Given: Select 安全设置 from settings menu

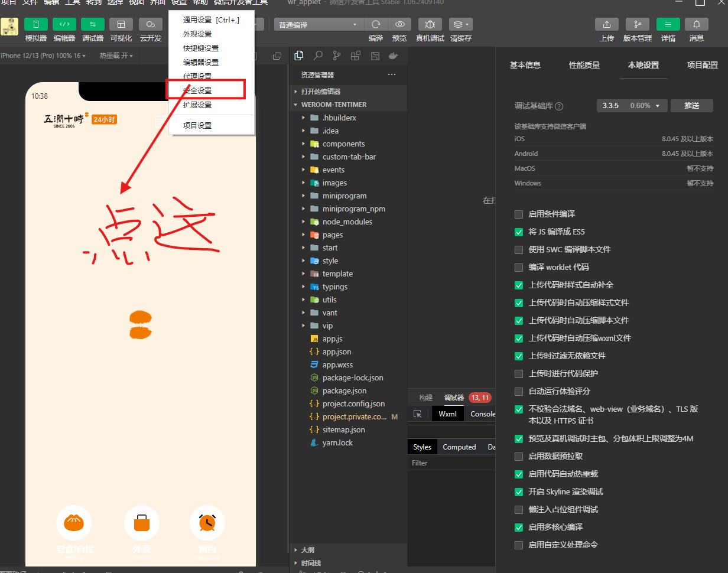Looking at the screenshot, I should (x=212, y=91).
